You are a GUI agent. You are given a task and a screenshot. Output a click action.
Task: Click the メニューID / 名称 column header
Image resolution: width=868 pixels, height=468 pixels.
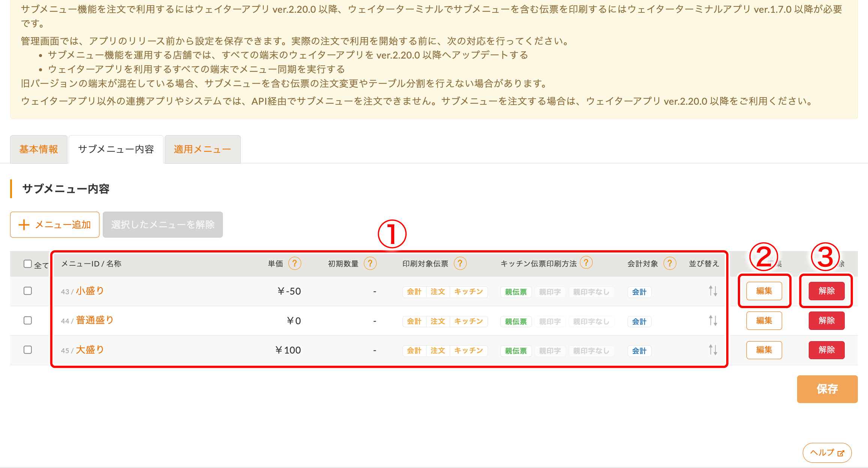point(91,263)
